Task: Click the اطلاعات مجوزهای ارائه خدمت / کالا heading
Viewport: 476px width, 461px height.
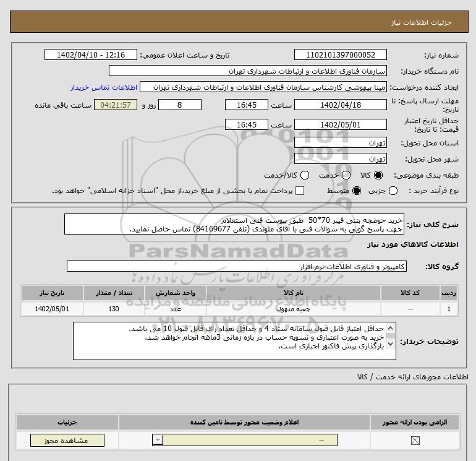Action: [413, 377]
